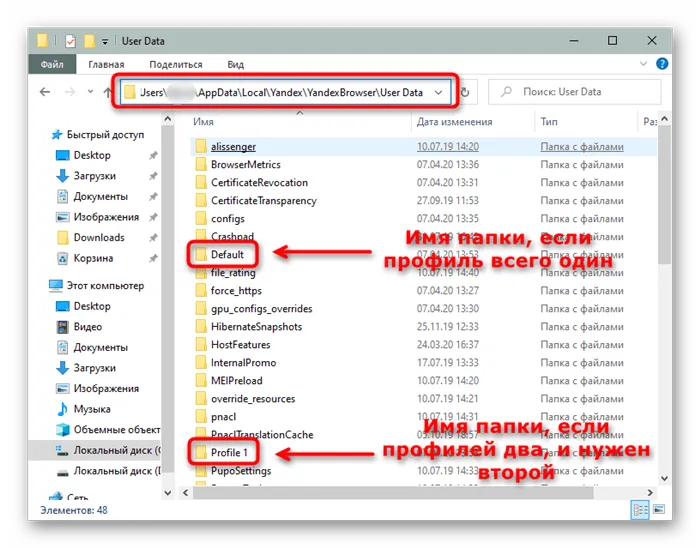Click the date of HibernateSnapshots 25.11.19 12:33
The image size is (700, 548).
(448, 327)
